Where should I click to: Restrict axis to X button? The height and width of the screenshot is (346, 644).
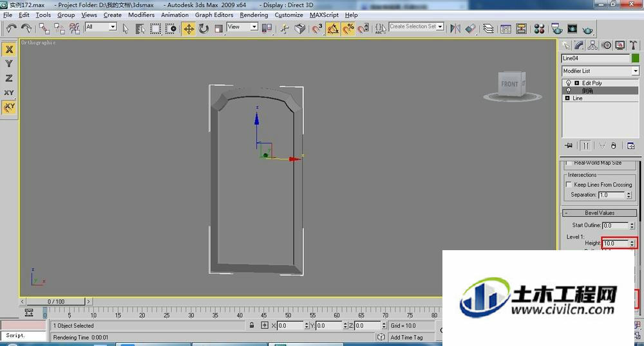coord(9,49)
